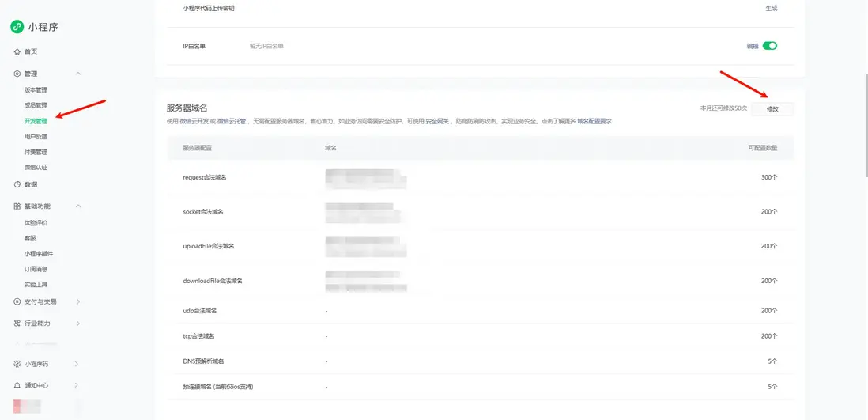Click the 通知中心 bell icon
Image resolution: width=868 pixels, height=420 pixels.
17,385
